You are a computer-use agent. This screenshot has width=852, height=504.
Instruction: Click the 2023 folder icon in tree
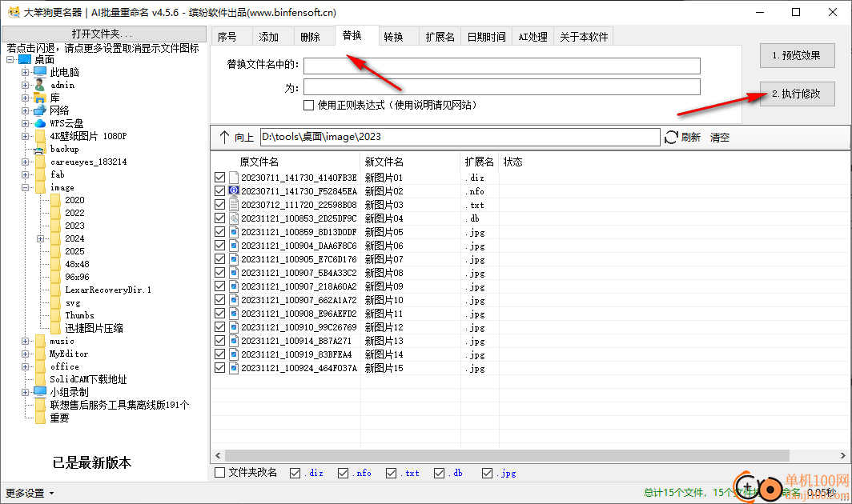tap(55, 226)
